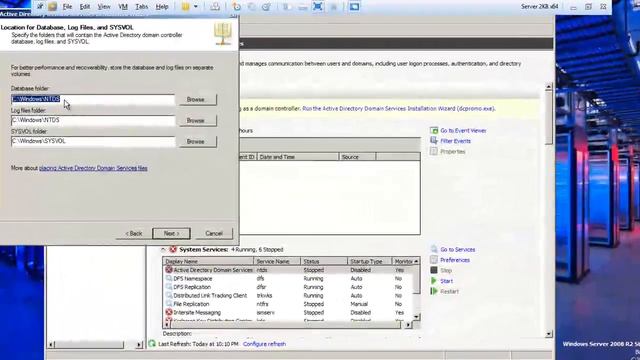Open the Tabs menu
Screen dimensions: 640x360
[141, 7]
